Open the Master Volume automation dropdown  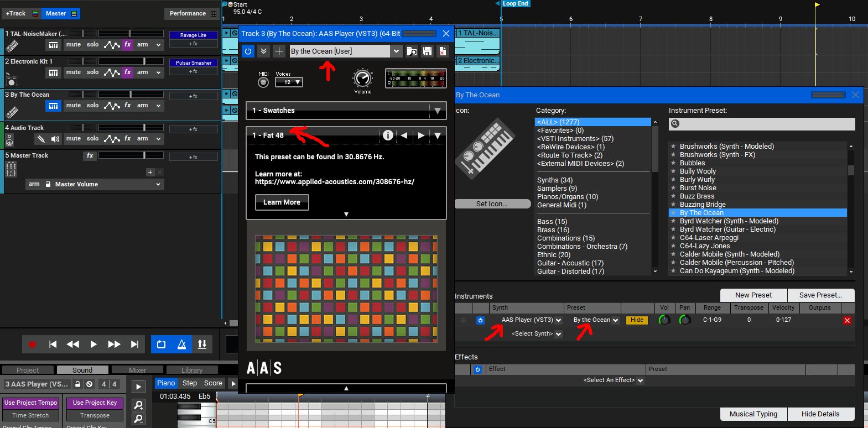pyautogui.click(x=158, y=185)
